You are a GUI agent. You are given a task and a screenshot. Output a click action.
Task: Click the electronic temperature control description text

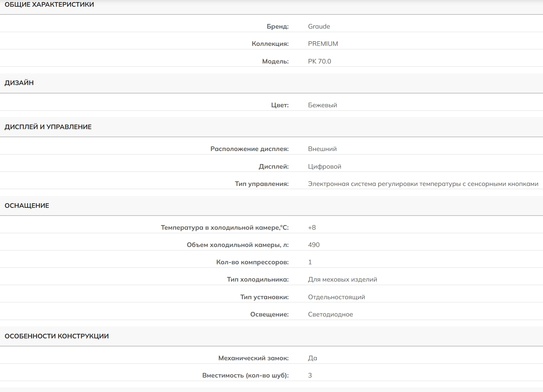[423, 184]
